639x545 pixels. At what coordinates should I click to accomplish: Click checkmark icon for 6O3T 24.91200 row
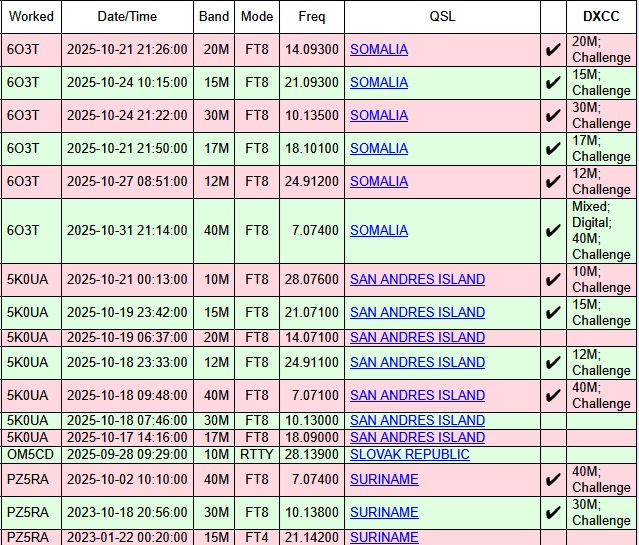[x=553, y=182]
